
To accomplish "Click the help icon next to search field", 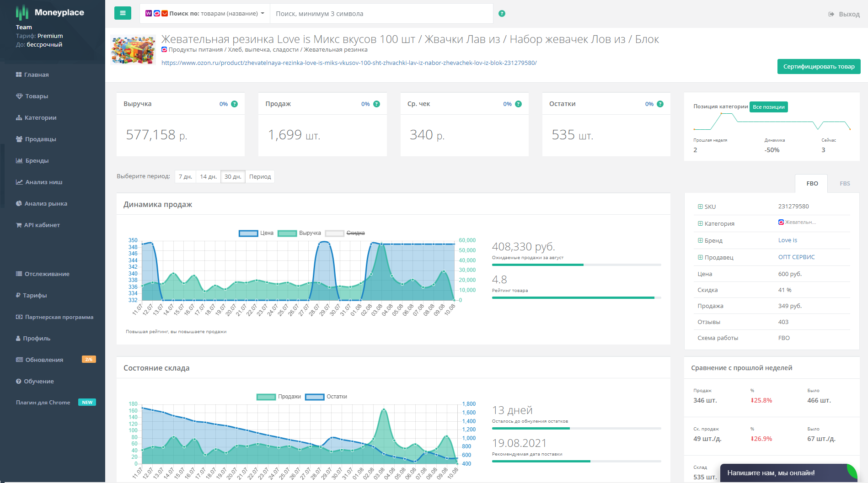I will 502,14.
